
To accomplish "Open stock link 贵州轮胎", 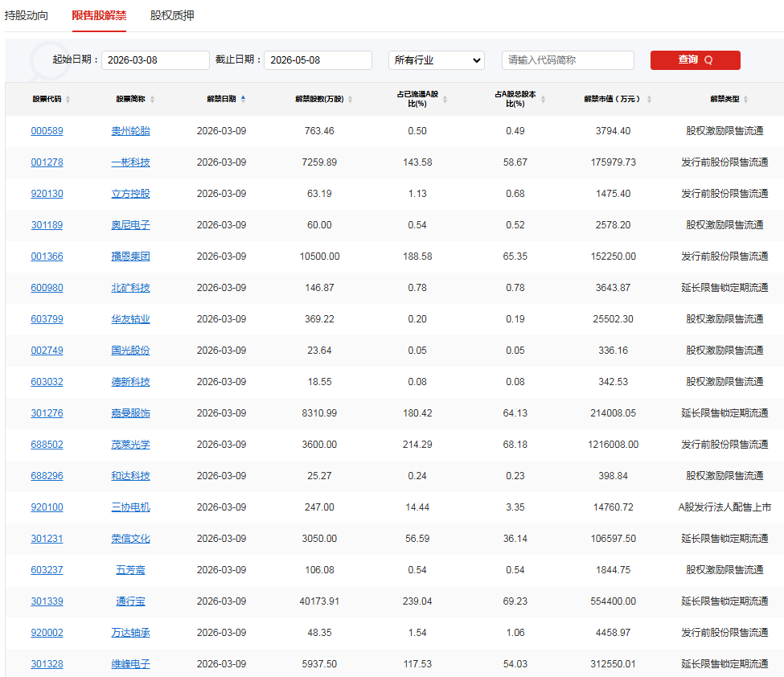I will click(x=130, y=131).
